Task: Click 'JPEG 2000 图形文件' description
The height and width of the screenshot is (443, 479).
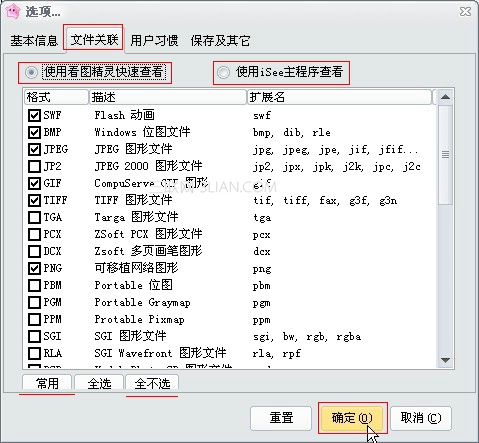Action: click(148, 166)
